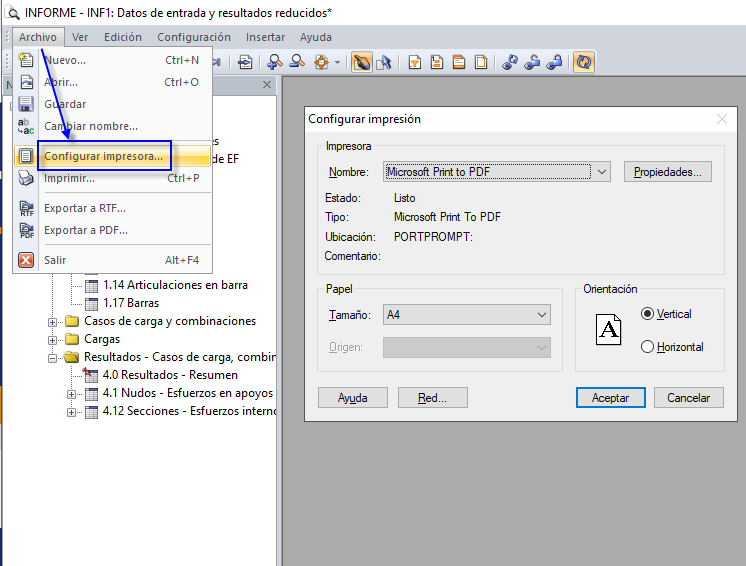Click the highlighted refresh report icon
Viewport: 746px width, 566px height.
pyautogui.click(x=584, y=62)
